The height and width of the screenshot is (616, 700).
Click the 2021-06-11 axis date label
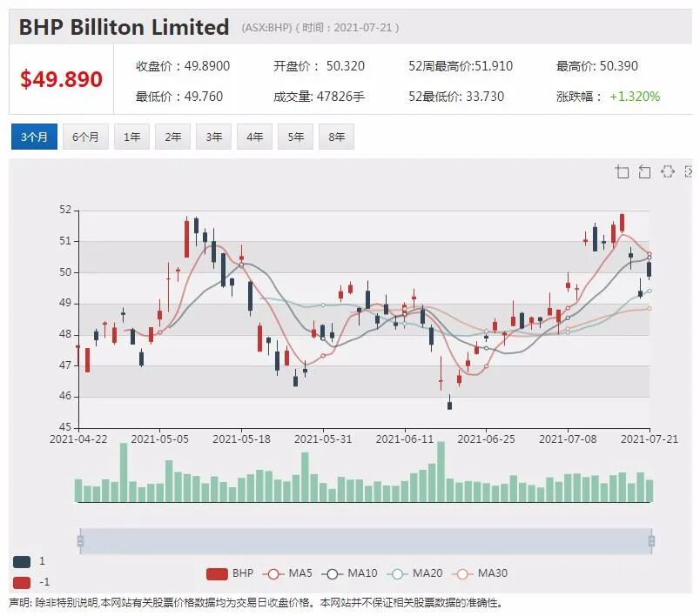point(405,439)
